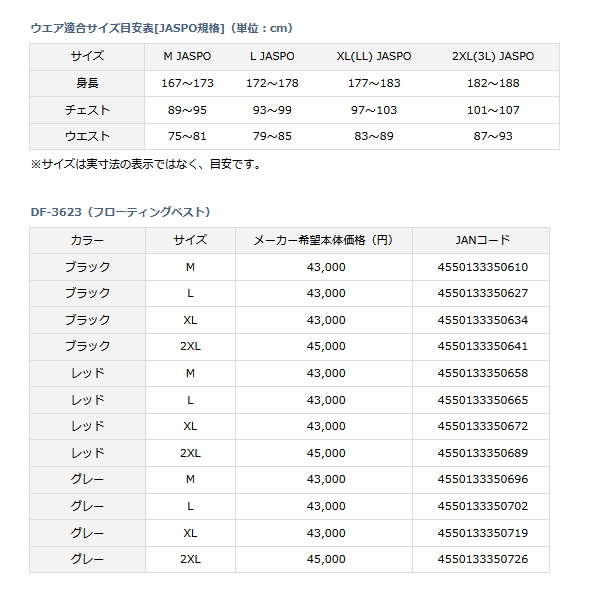This screenshot has height=600, width=600.
Task: Click JAN code 4550133350696
Action: 483,479
